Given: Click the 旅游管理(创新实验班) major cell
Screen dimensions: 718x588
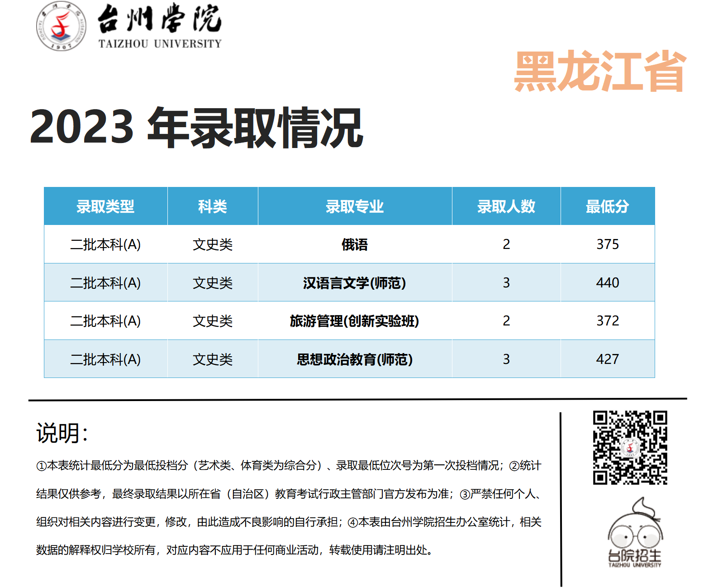Looking at the screenshot, I should [355, 321].
